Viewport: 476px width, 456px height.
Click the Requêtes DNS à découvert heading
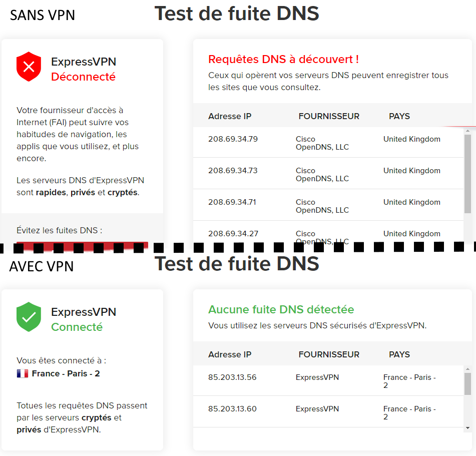pos(283,59)
